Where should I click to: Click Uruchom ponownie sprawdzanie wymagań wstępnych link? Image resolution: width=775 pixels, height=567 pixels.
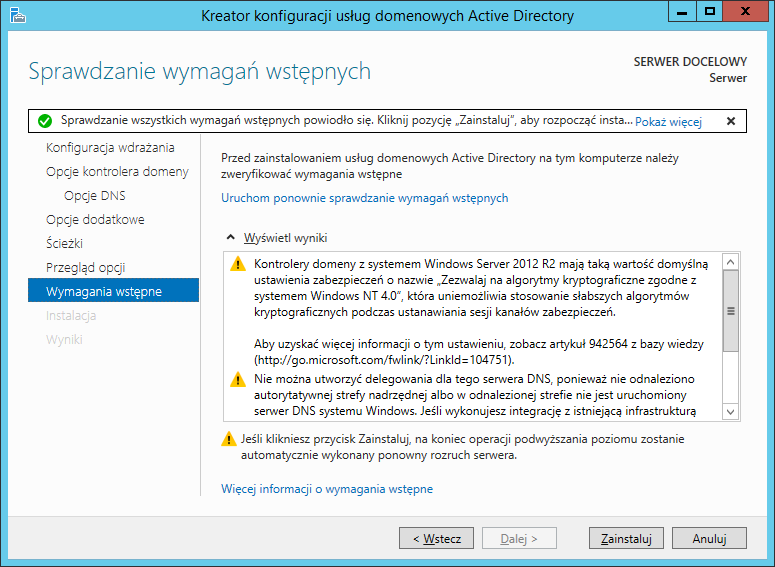(x=364, y=198)
